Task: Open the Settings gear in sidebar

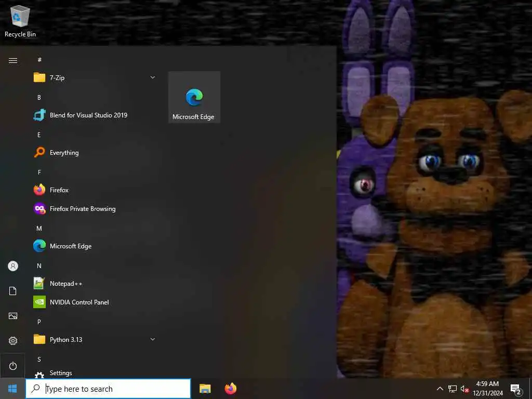Action: click(x=13, y=341)
